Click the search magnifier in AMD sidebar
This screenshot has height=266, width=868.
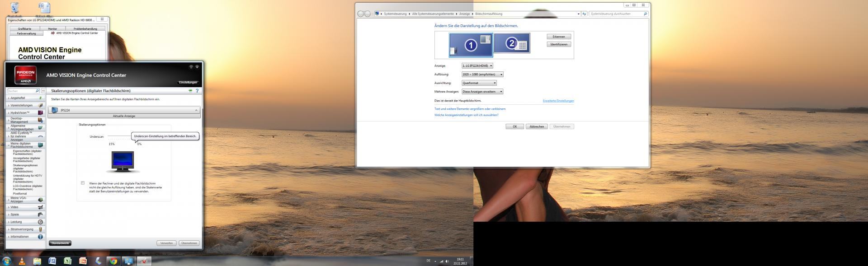click(x=37, y=91)
